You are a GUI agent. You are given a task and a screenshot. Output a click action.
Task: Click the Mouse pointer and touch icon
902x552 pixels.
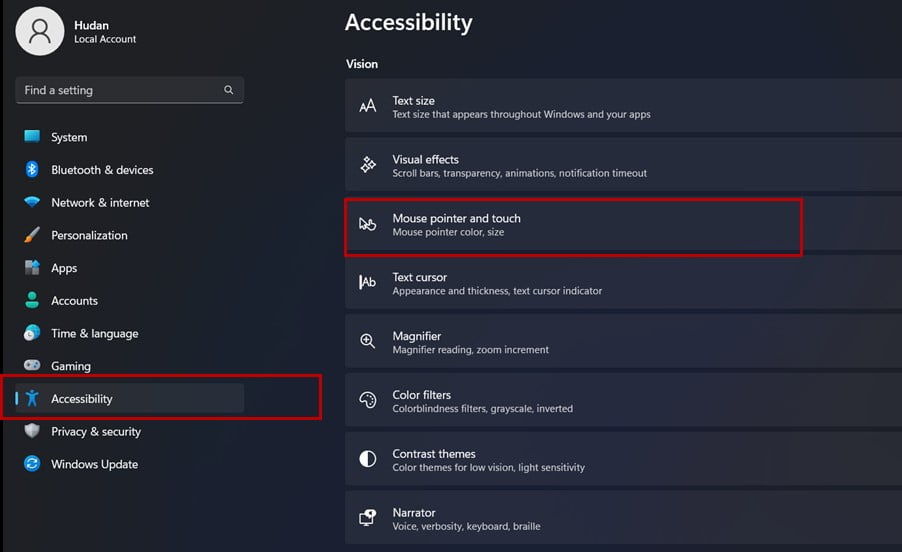click(x=368, y=224)
